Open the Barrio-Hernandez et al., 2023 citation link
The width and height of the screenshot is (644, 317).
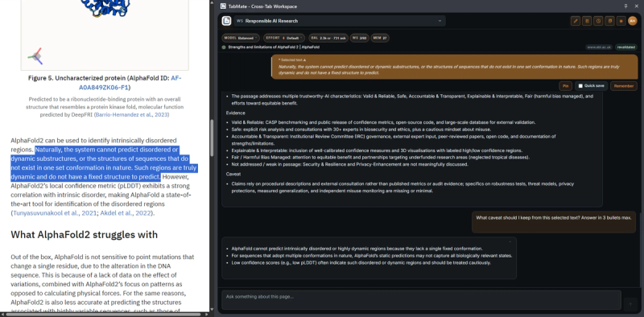[131, 115]
